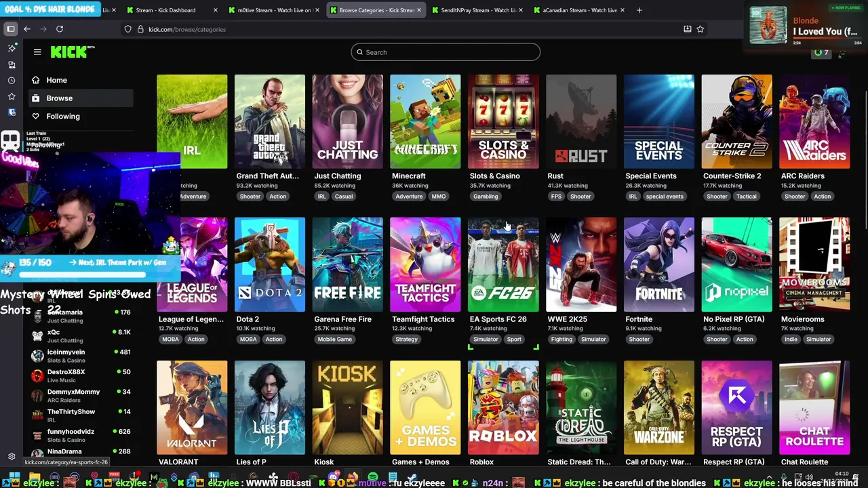Screen dimensions: 868x488
Task: Click the magnifier icon in search bar
Action: click(359, 52)
